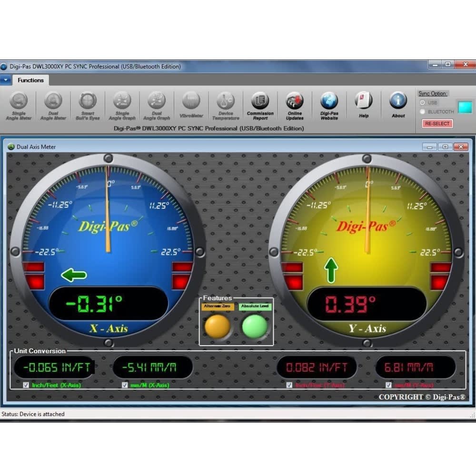Click the cyan connection status swatch

click(x=465, y=107)
